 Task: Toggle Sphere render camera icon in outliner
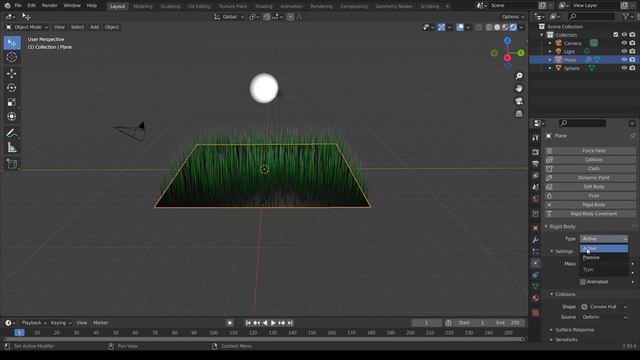point(632,68)
